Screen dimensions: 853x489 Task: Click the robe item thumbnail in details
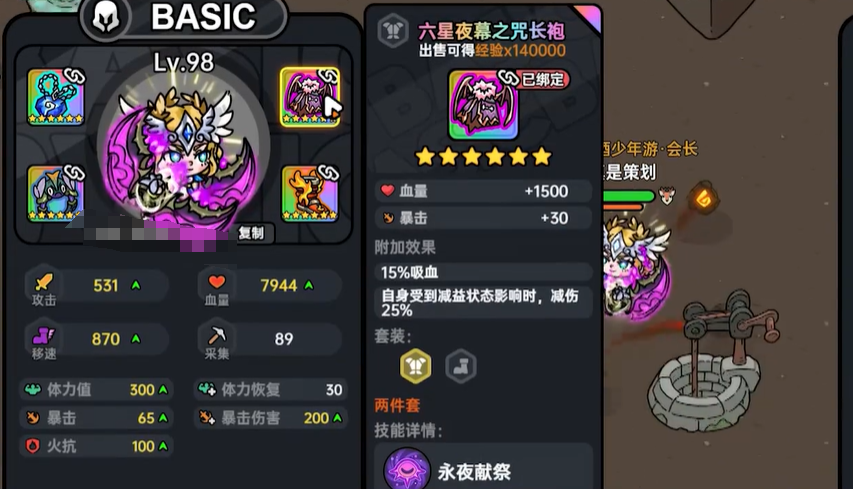(x=483, y=105)
